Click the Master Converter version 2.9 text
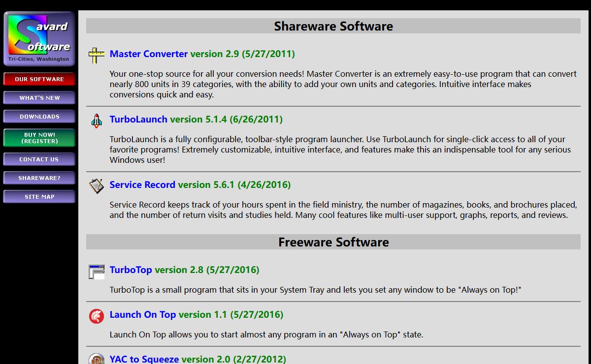The image size is (591, 364). [x=243, y=54]
